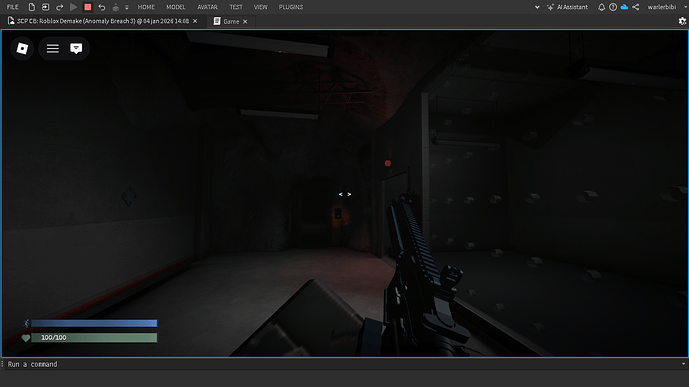This screenshot has width=689, height=387.
Task: Toggle the in-game chat icon
Action: point(76,48)
